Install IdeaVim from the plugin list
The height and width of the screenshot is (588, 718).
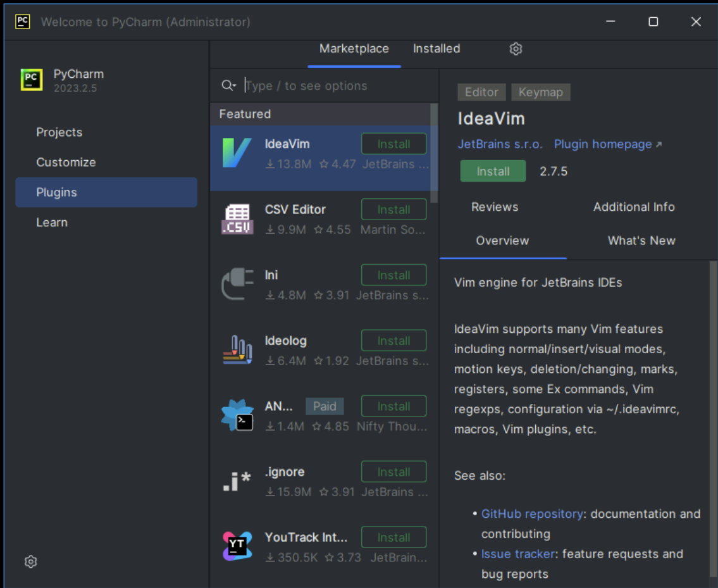tap(394, 144)
